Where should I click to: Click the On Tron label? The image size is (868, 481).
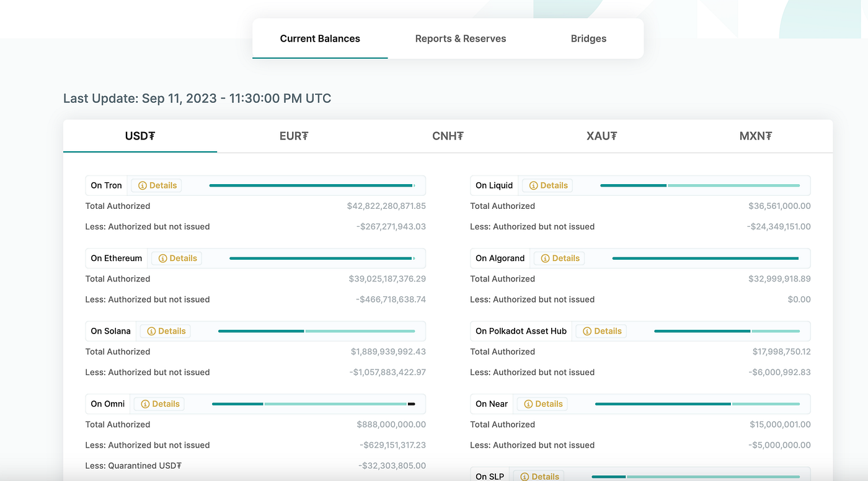(106, 185)
